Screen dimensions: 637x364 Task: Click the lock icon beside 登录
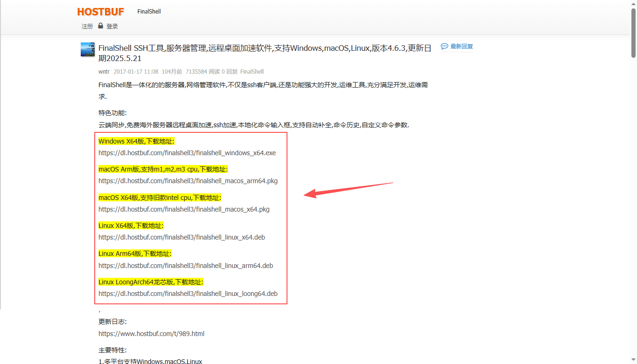point(100,26)
